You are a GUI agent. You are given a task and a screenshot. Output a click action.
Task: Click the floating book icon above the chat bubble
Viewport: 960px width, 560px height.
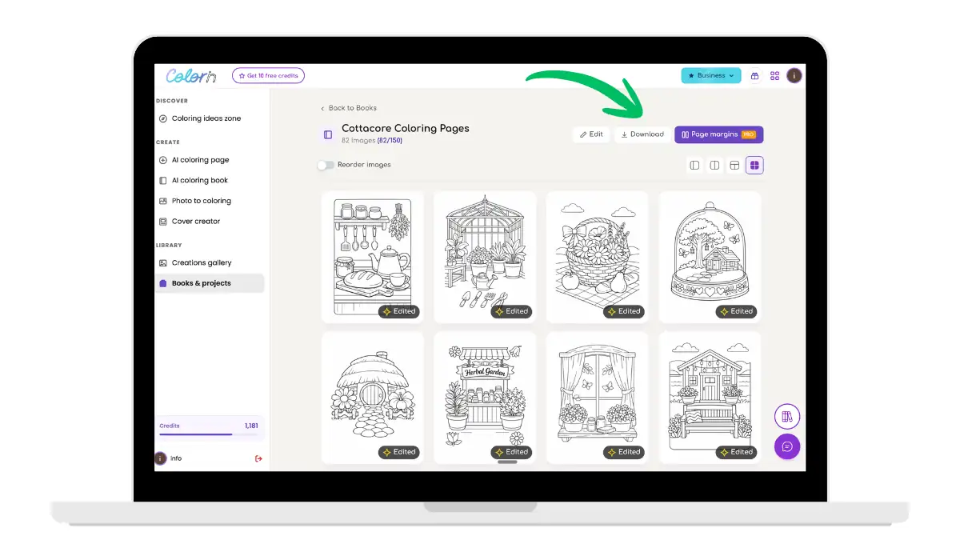[786, 416]
